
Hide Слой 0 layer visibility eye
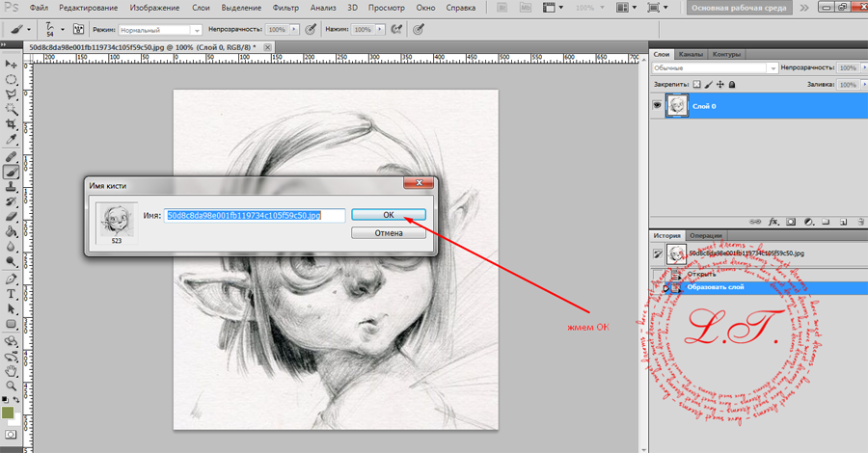click(657, 105)
